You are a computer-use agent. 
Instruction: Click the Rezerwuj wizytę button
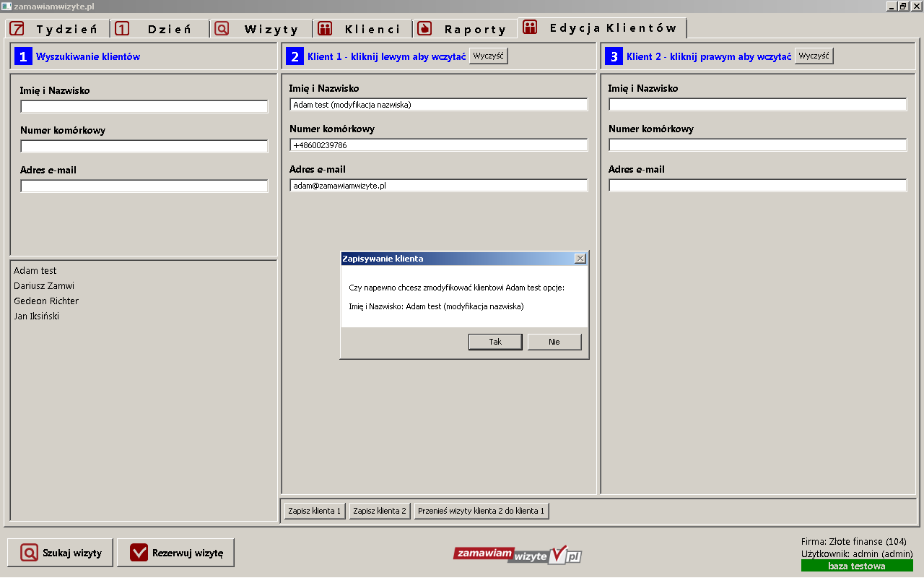tap(175, 553)
